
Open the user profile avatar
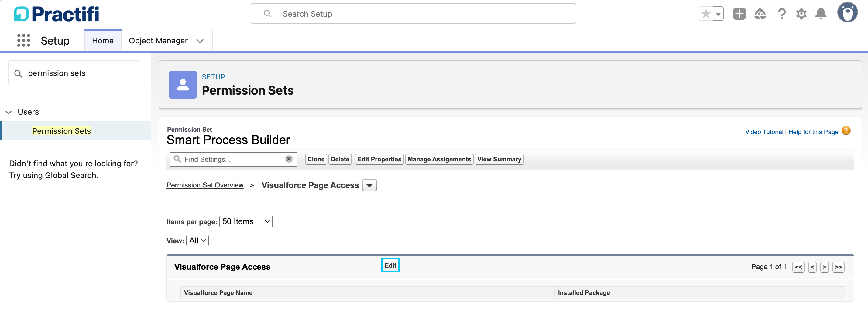click(x=847, y=13)
